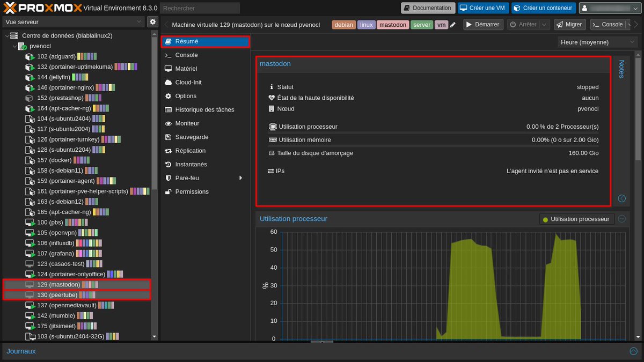644x362 pixels.
Task: Collapse the summary panel with the chevron icon
Action: 621,198
